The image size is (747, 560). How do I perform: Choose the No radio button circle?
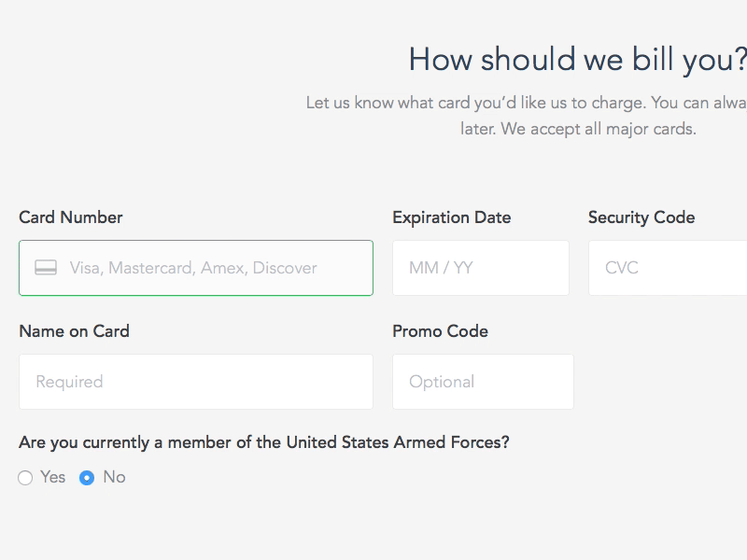[x=87, y=478]
